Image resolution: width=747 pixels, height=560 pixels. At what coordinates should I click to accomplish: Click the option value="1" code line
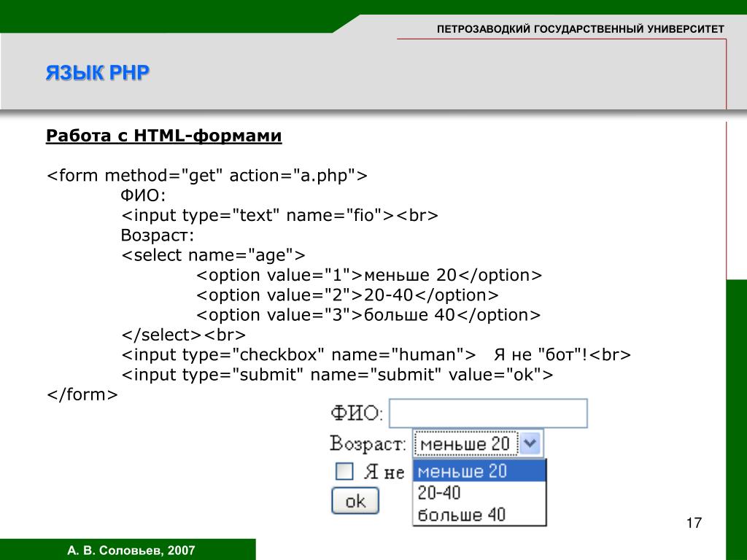tap(368, 275)
